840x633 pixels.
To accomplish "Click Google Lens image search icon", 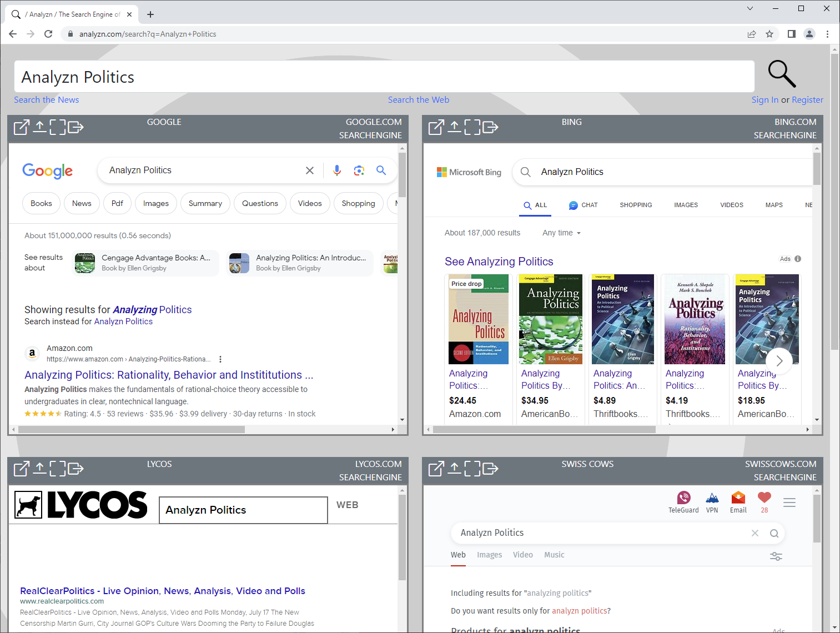I will [x=359, y=170].
